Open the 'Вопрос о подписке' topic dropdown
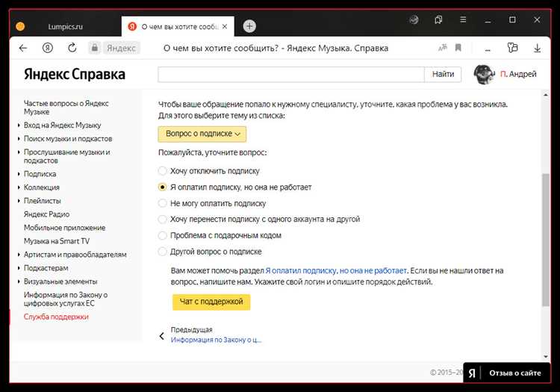Screen dimensions: 560x392 202,134
